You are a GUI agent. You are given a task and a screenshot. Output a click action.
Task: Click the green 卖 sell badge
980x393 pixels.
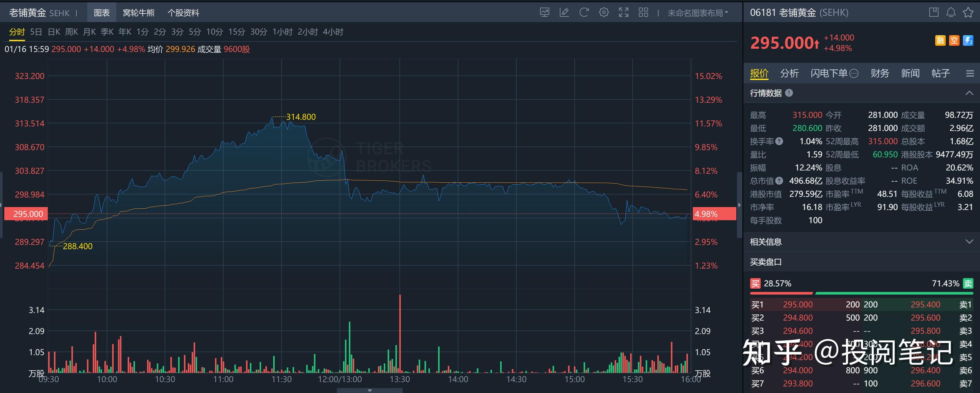click(968, 283)
